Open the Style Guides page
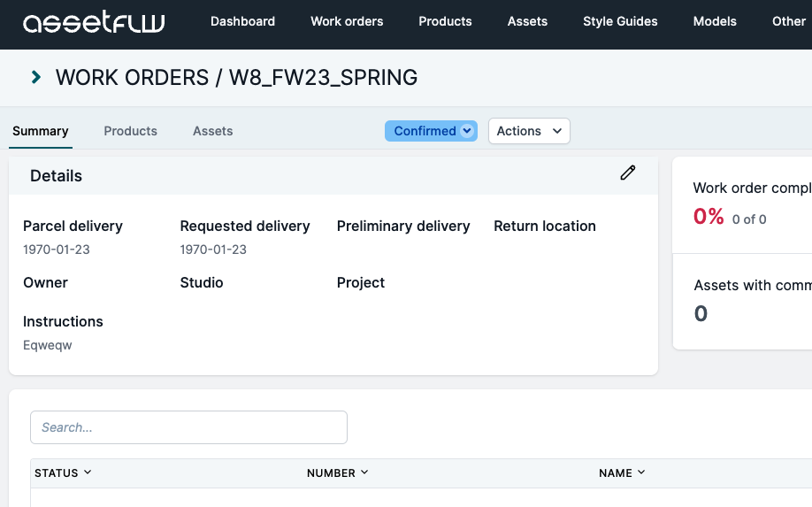 pyautogui.click(x=620, y=21)
